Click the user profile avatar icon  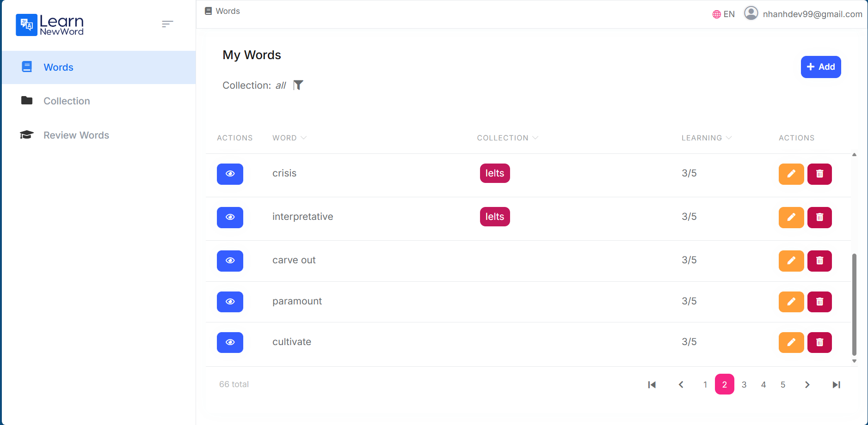pos(751,13)
